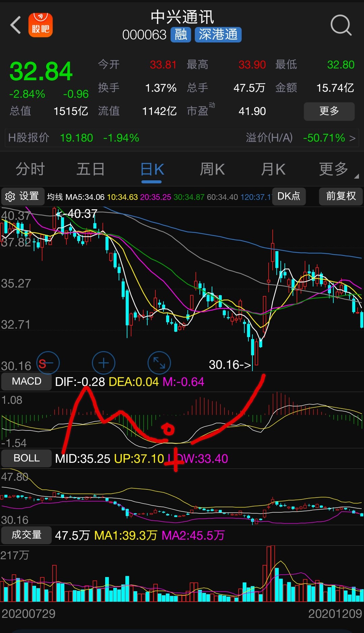Tap the 30.16 low price marker
This screenshot has height=633, width=364.
230,365
